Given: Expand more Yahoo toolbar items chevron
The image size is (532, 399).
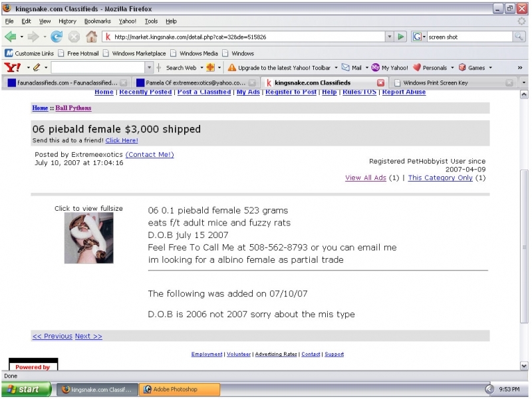Looking at the screenshot, I should click(x=519, y=68).
